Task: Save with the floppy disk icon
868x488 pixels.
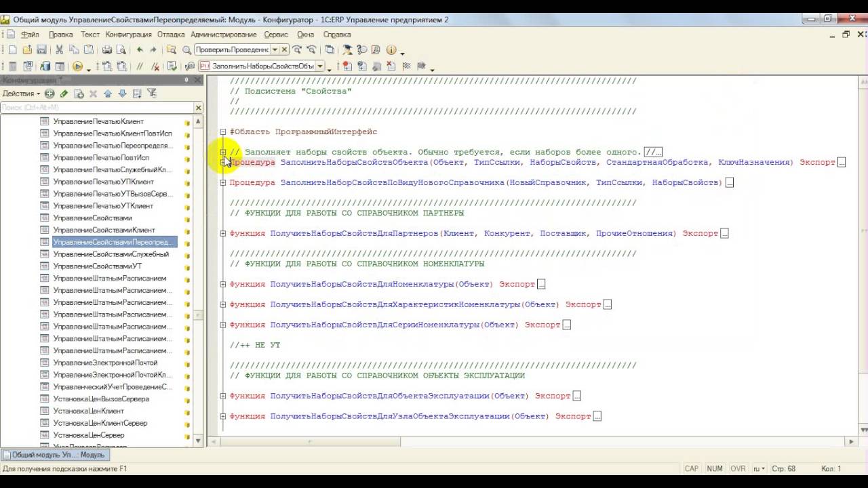Action: [x=41, y=49]
